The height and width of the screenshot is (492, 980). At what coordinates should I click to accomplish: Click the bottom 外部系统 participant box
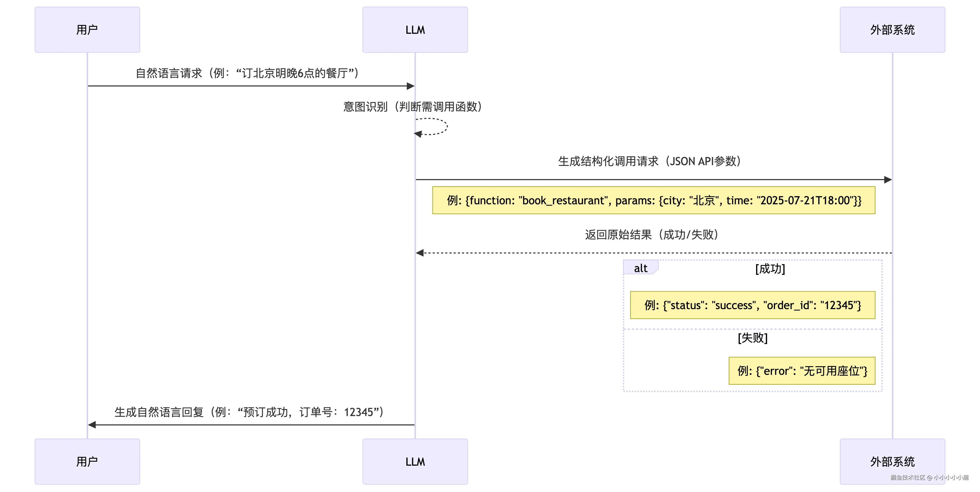[892, 461]
